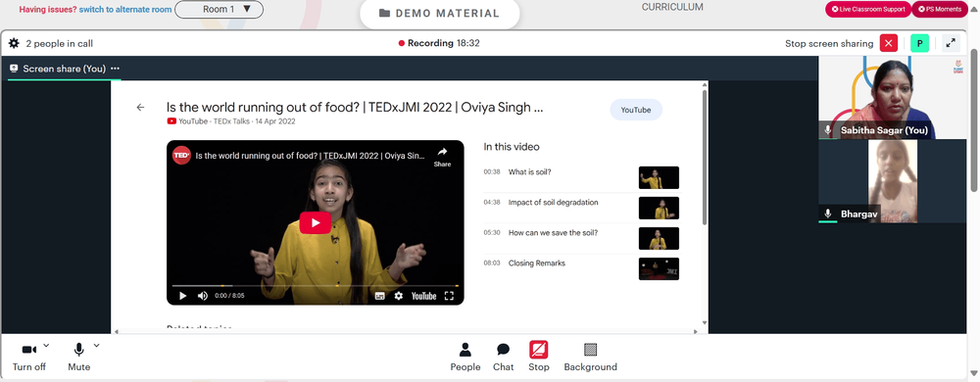Click the How can we save the soil thumbnail
Screen dimensions: 980x382
pos(659,238)
